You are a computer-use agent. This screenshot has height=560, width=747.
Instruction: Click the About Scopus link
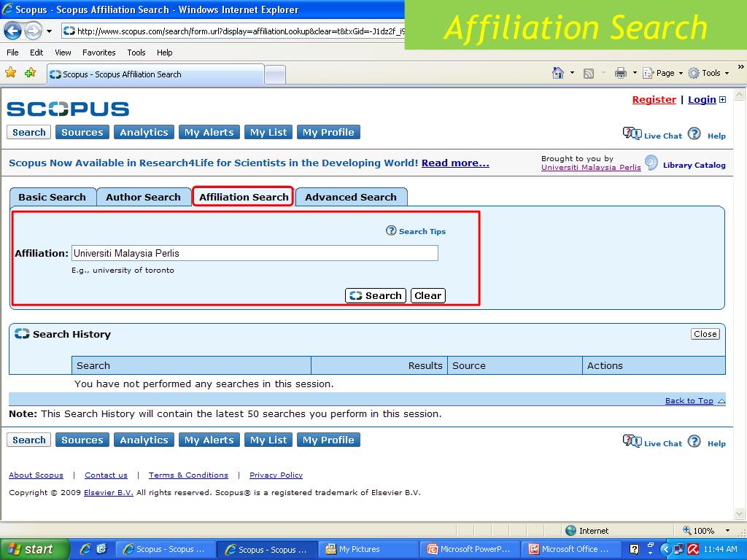[x=36, y=475]
